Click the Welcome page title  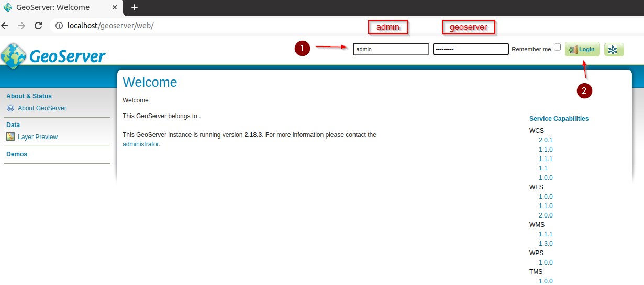coord(150,82)
